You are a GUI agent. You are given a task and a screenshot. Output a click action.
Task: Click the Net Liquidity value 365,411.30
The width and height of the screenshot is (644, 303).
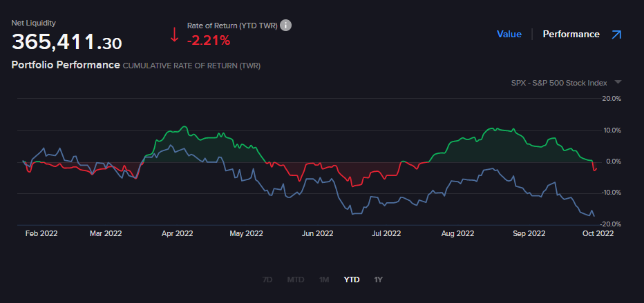click(x=66, y=43)
